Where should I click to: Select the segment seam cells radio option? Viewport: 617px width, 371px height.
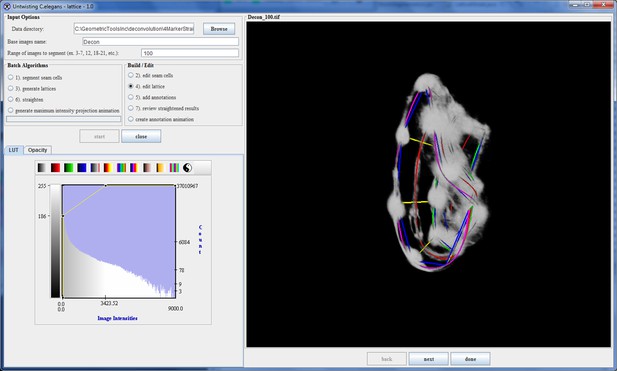pos(11,78)
